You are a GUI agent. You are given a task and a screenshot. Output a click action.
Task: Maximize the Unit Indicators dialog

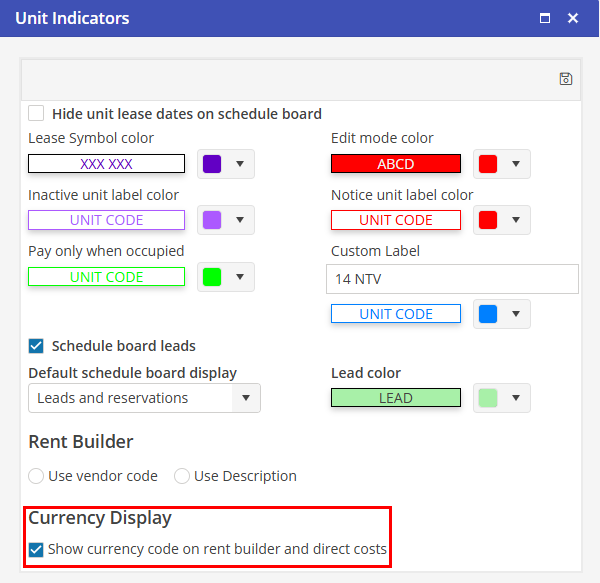coord(545,18)
